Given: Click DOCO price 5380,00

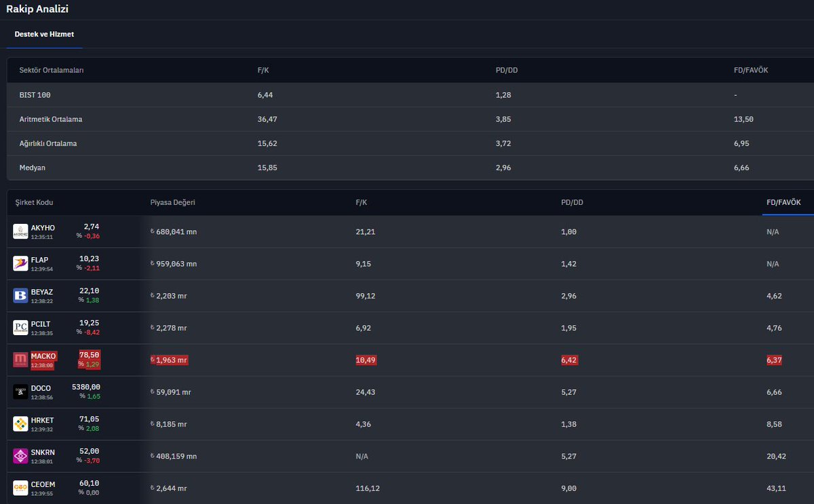Looking at the screenshot, I should click(85, 387).
